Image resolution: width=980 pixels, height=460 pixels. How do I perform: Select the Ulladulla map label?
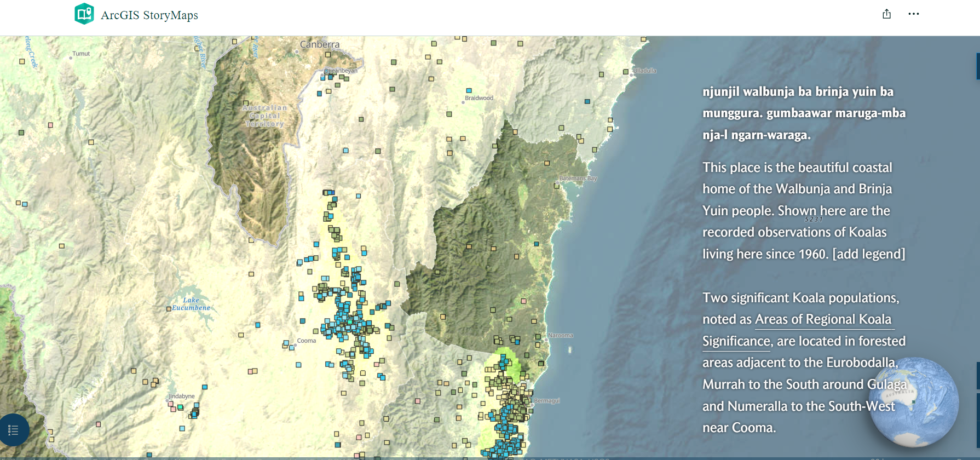coord(644,71)
